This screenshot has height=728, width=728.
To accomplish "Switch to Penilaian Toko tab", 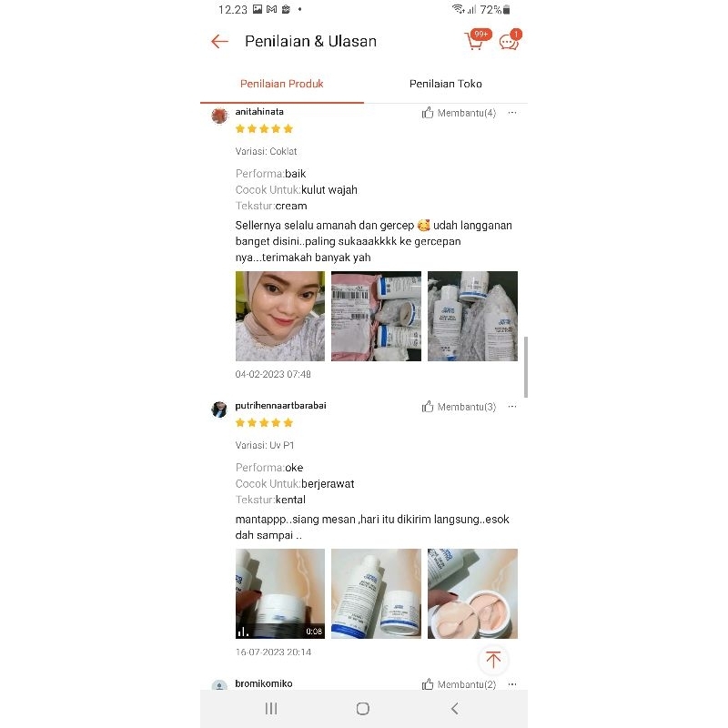I will click(446, 84).
